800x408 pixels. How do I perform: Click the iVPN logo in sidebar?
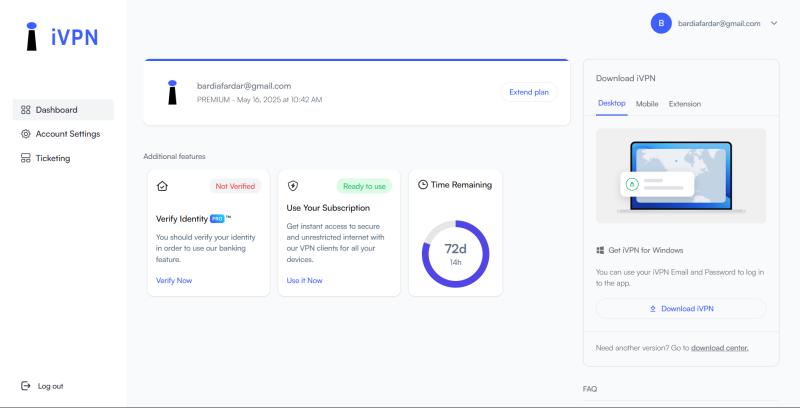click(62, 37)
